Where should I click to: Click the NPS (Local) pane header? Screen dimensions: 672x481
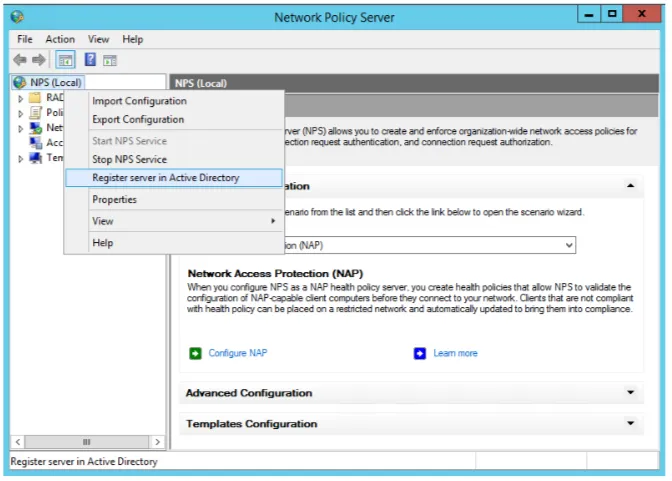[414, 83]
